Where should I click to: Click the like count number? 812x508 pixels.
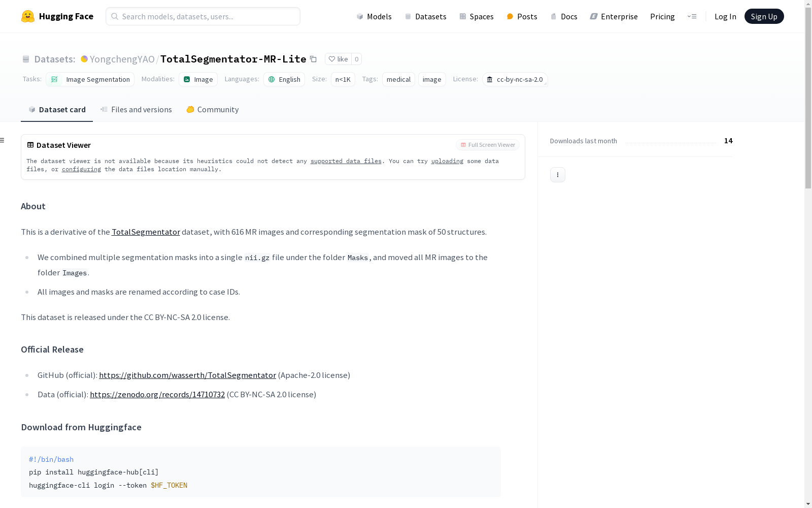click(357, 59)
